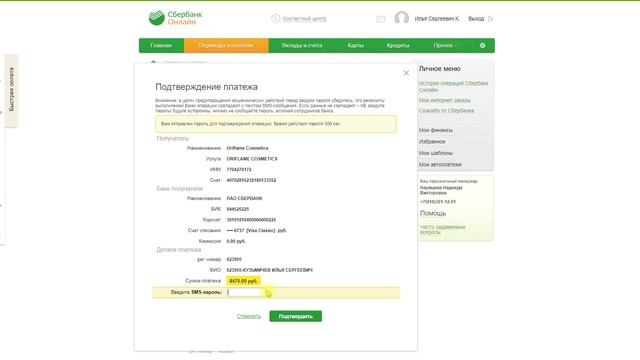Open Мои автоплатежи menu item
The width and height of the screenshot is (640, 360).
(440, 164)
